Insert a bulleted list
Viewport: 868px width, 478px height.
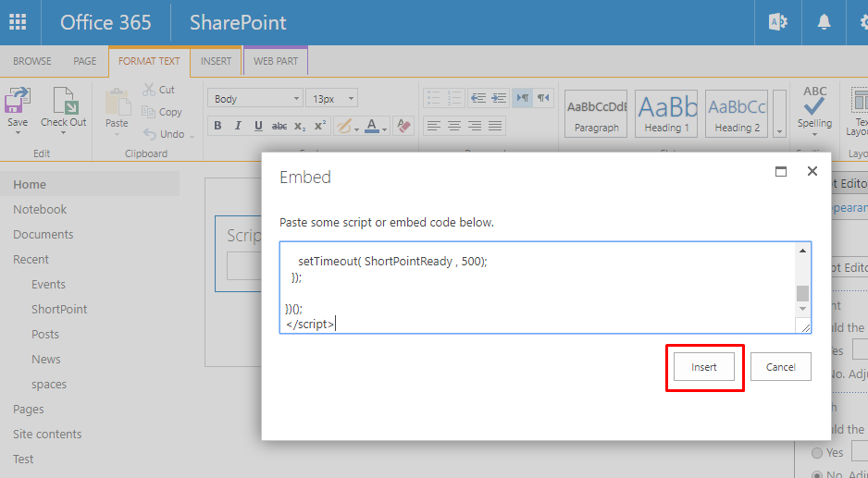[433, 99]
